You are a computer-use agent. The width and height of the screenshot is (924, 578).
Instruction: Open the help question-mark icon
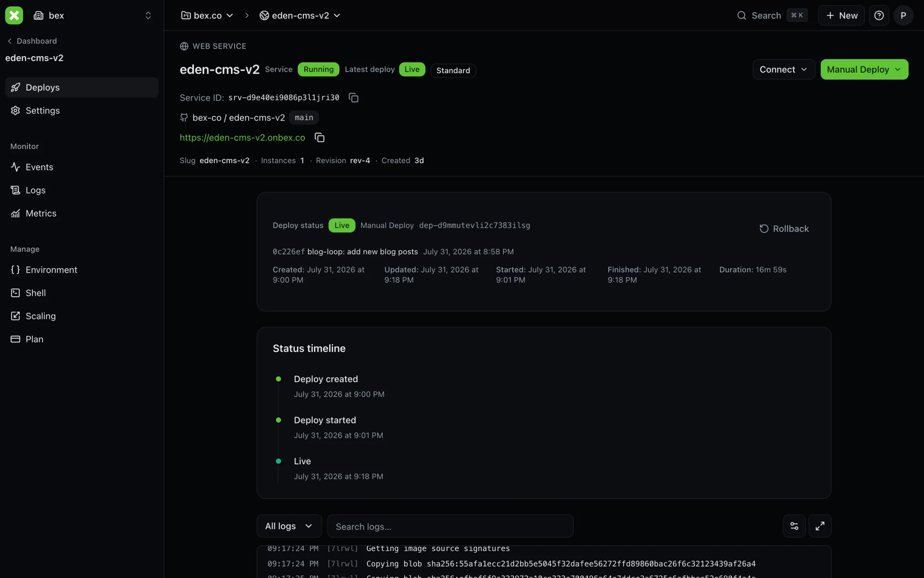click(879, 15)
